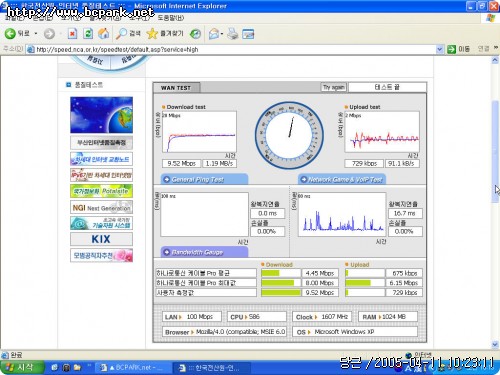
Task: Click the circle icon on General Ping Test
Action: click(x=166, y=179)
